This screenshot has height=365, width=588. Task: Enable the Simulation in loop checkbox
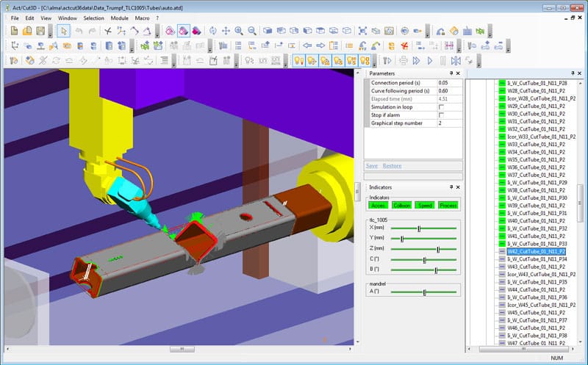[441, 107]
